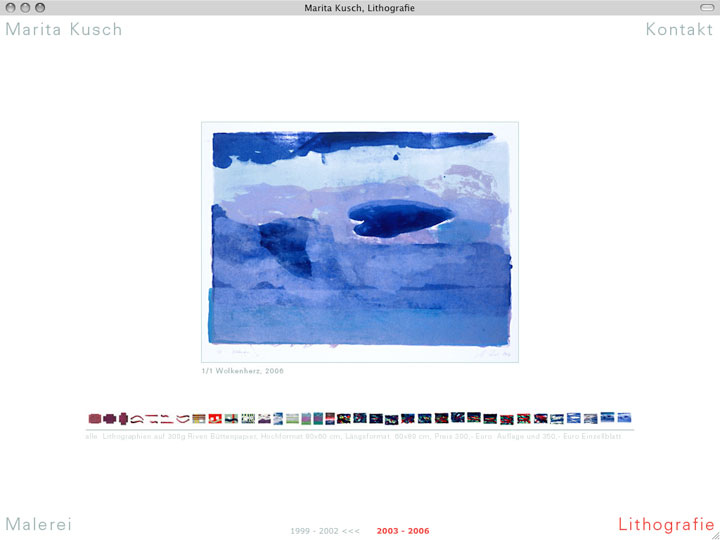Click the Marita Kusch home link
Screen dimensions: 720x540
coord(64,30)
